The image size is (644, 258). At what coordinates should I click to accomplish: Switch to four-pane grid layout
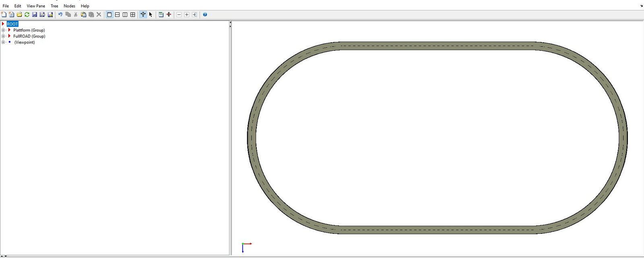132,15
